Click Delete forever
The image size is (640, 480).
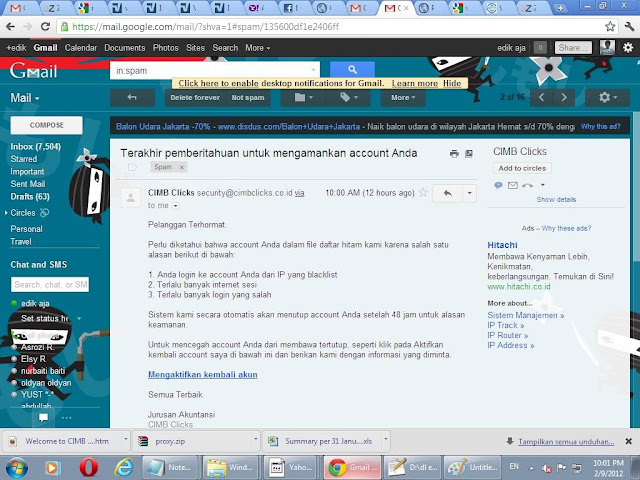(195, 98)
